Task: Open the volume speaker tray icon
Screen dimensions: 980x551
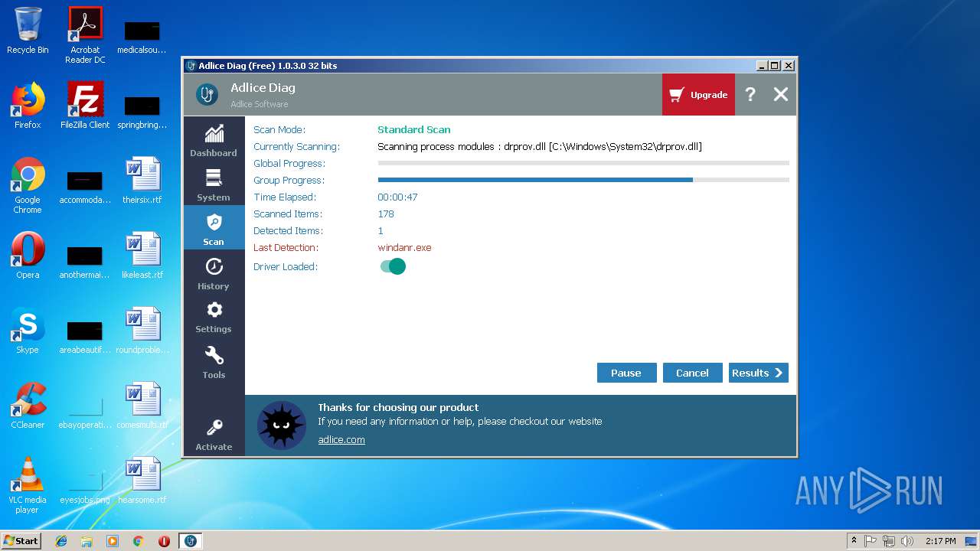Action: click(907, 541)
